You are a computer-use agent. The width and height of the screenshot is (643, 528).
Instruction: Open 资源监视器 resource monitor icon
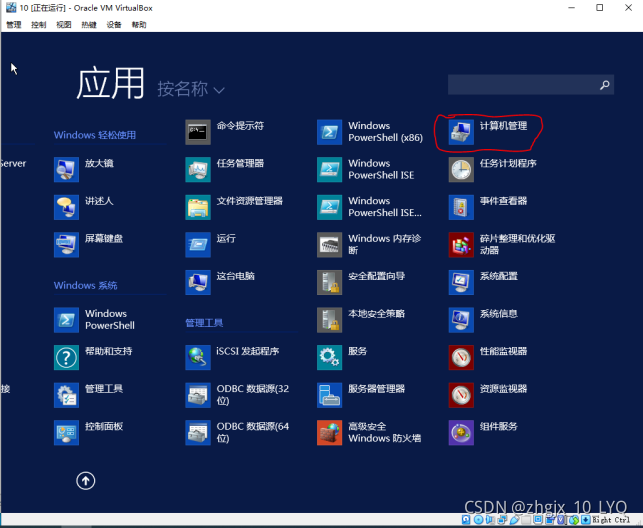[x=461, y=395]
